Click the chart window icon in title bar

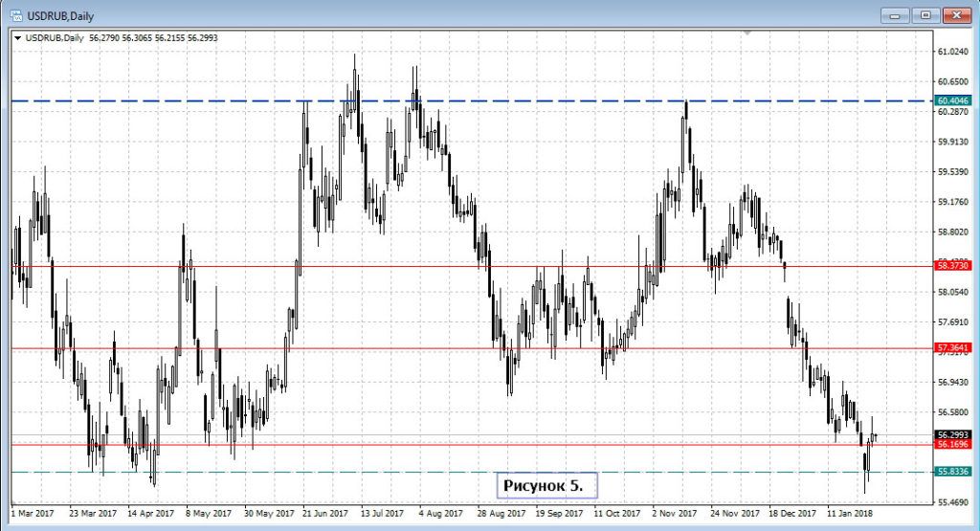click(x=15, y=14)
